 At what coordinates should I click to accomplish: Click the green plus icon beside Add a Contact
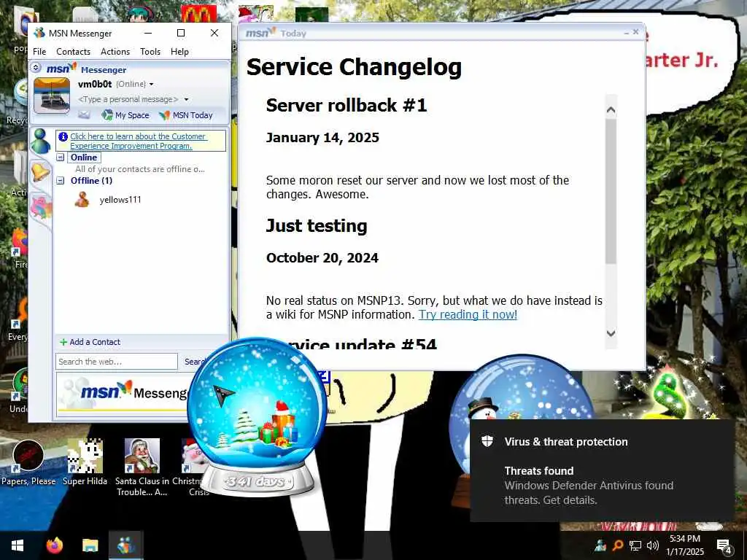tap(63, 342)
